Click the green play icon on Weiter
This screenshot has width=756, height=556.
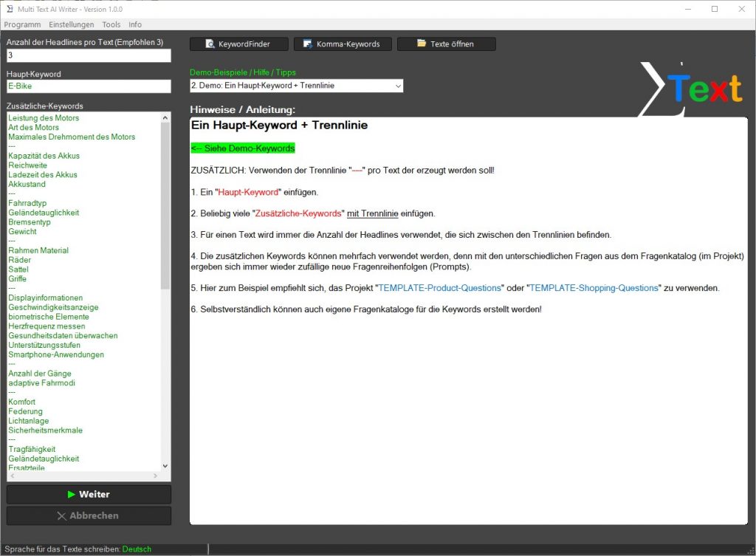(71, 495)
